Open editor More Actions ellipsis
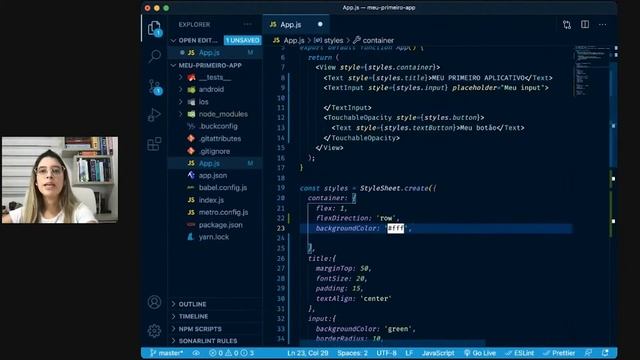This screenshot has height=360, width=640. [x=602, y=24]
